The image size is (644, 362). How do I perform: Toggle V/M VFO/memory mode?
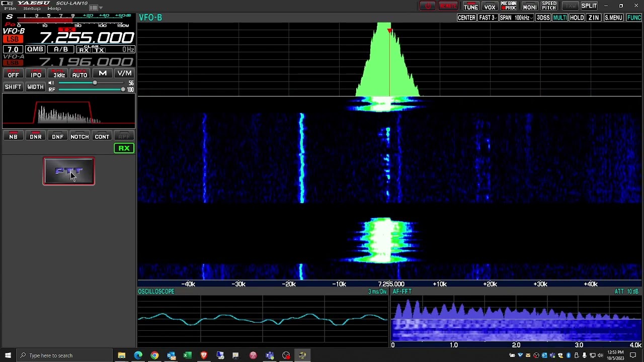point(124,73)
